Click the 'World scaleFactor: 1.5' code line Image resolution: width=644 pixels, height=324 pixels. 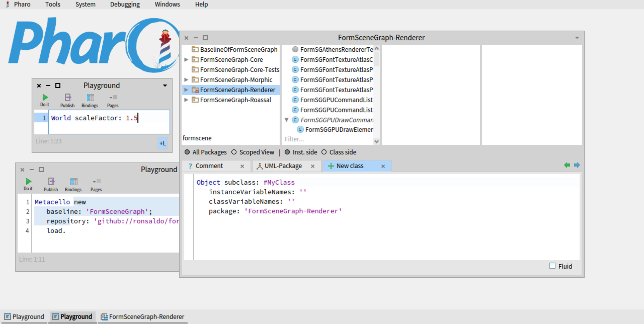point(95,118)
